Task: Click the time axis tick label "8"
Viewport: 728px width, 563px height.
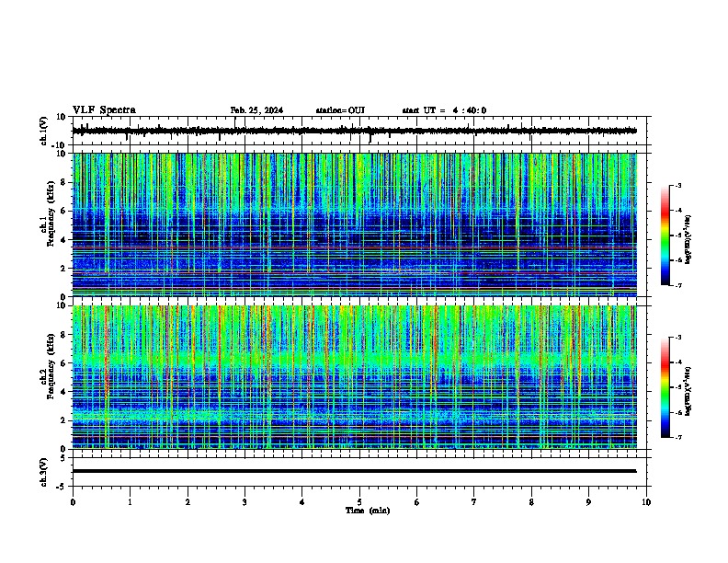Action: [x=531, y=501]
